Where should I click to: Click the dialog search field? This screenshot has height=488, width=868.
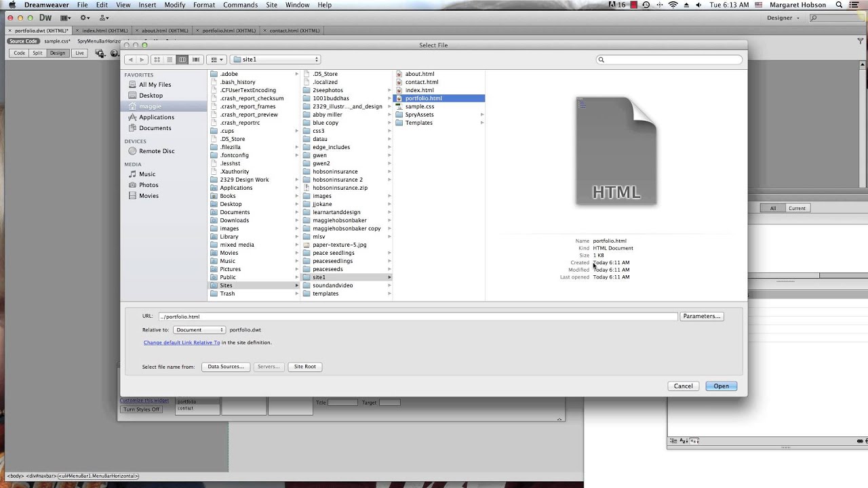pyautogui.click(x=669, y=60)
